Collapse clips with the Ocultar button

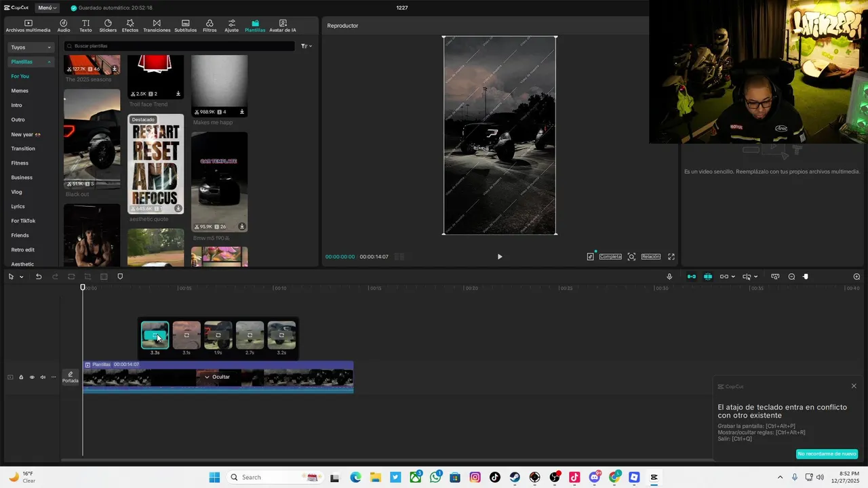pyautogui.click(x=217, y=377)
